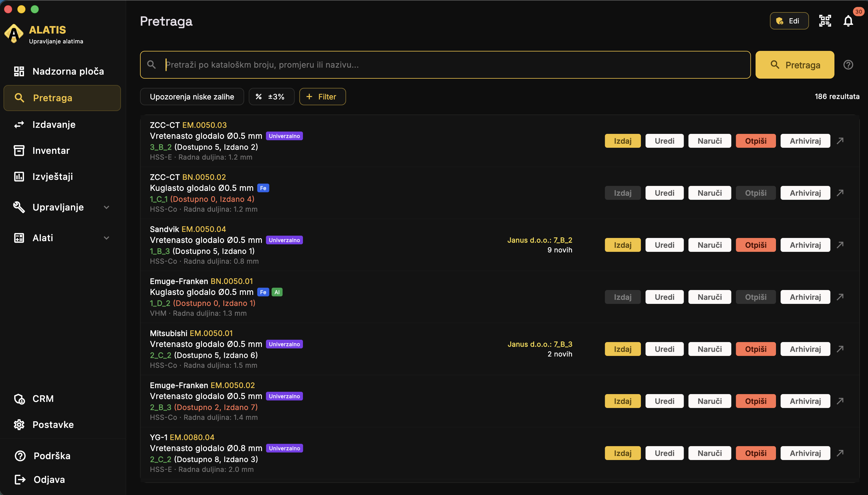This screenshot has width=868, height=495.
Task: Toggle Upozorenja niske zalihe filter
Action: coord(192,97)
